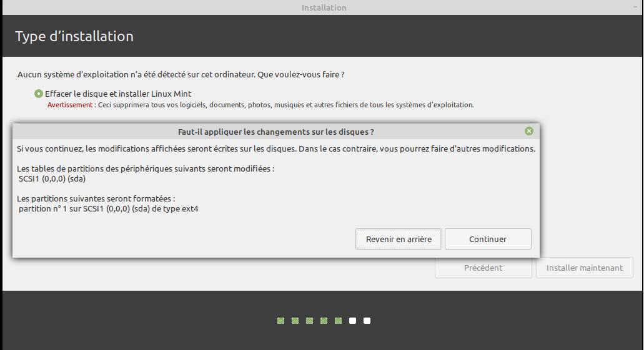Select 'Effacer le disque et installer Linux Mint'
Image resolution: width=644 pixels, height=350 pixels.
click(39, 94)
